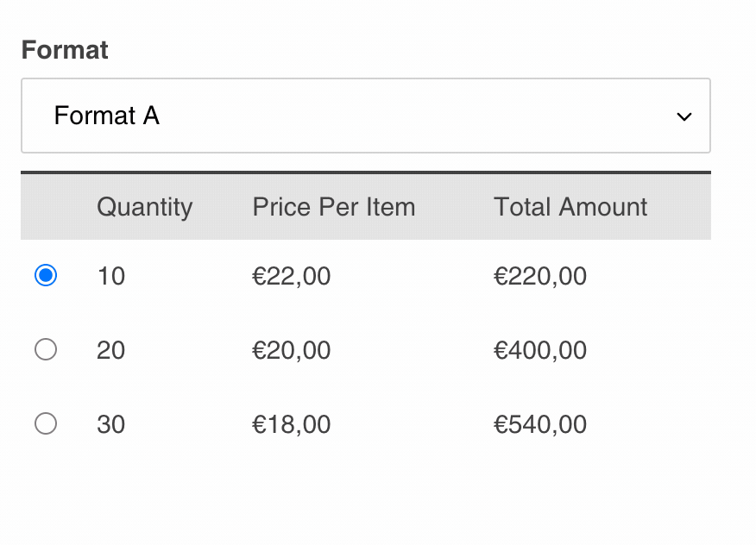The height and width of the screenshot is (545, 756).
Task: Click the €400,00 total amount
Action: click(x=539, y=350)
